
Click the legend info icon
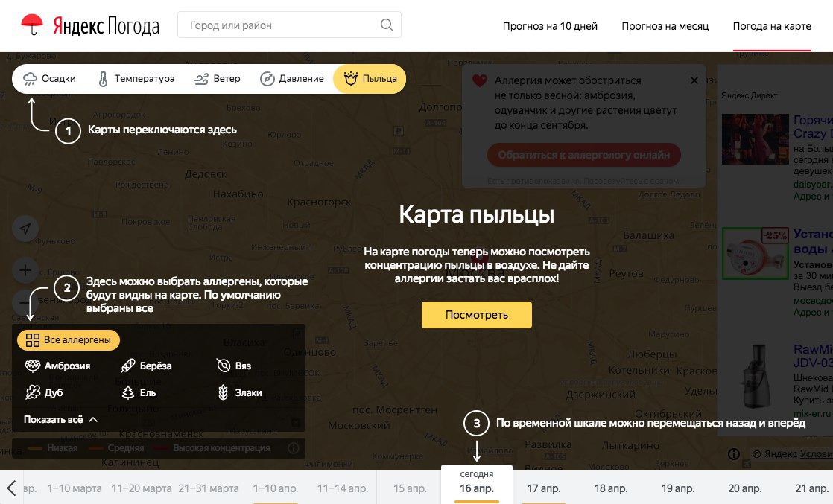294,448
